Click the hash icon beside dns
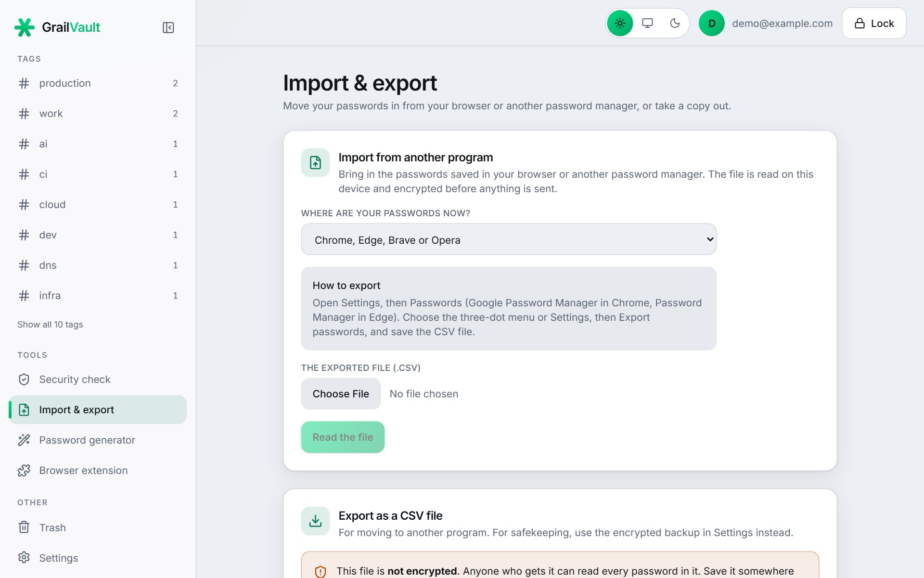This screenshot has width=924, height=578. tap(24, 265)
